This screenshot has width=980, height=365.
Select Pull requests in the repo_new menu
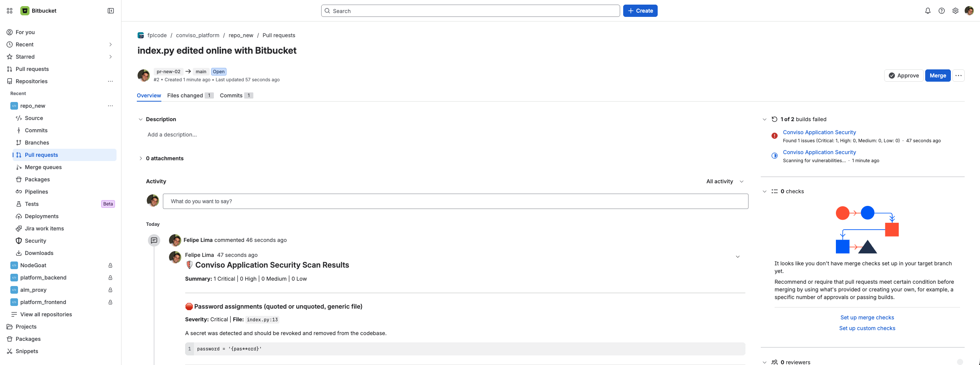point(64,155)
